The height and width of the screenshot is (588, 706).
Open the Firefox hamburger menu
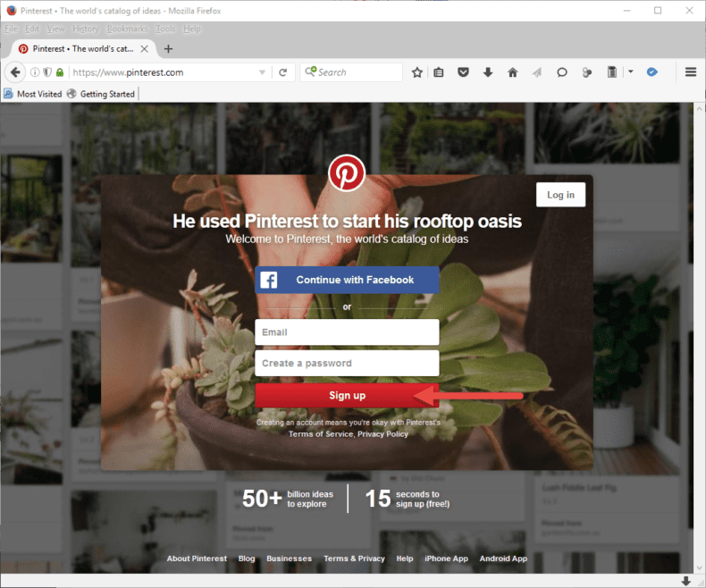(x=690, y=72)
